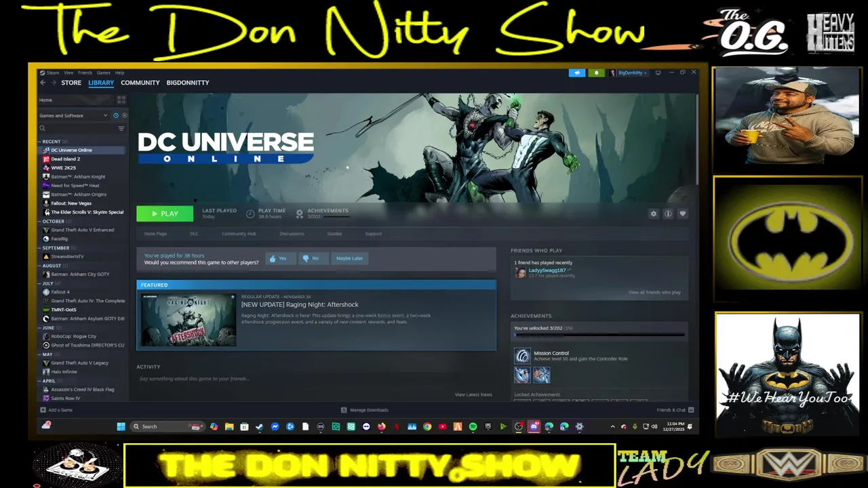Select Grand Theft Auto V Enhanced

point(81,230)
